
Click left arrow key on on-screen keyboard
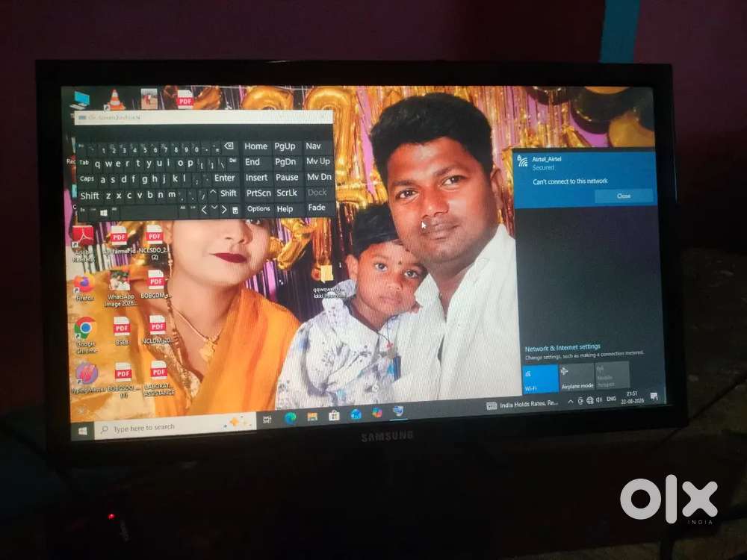(x=204, y=210)
